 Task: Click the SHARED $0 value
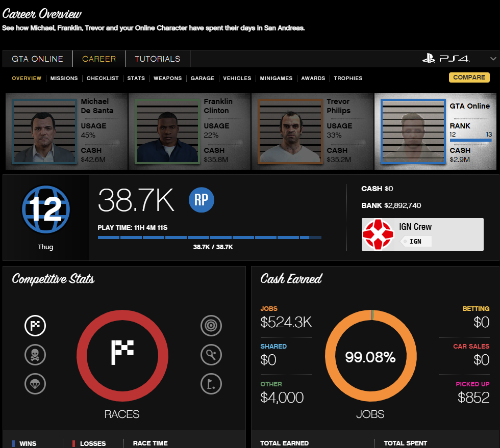[268, 360]
